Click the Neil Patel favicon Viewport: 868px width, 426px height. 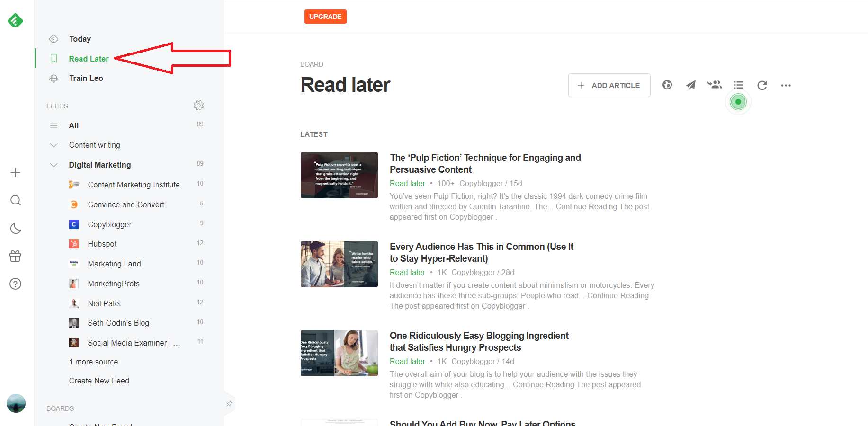[x=74, y=303]
